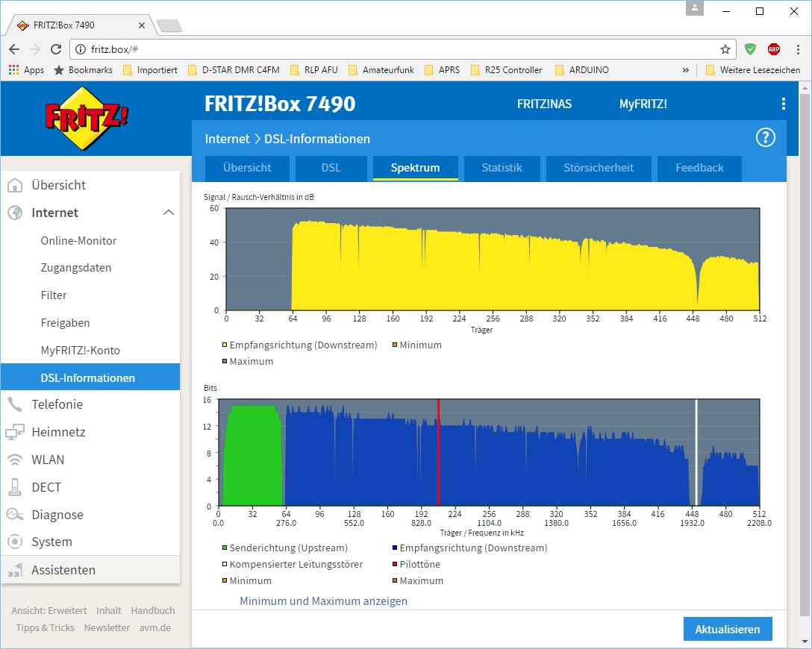Open the RLP AFU bookmark folder

[x=313, y=70]
